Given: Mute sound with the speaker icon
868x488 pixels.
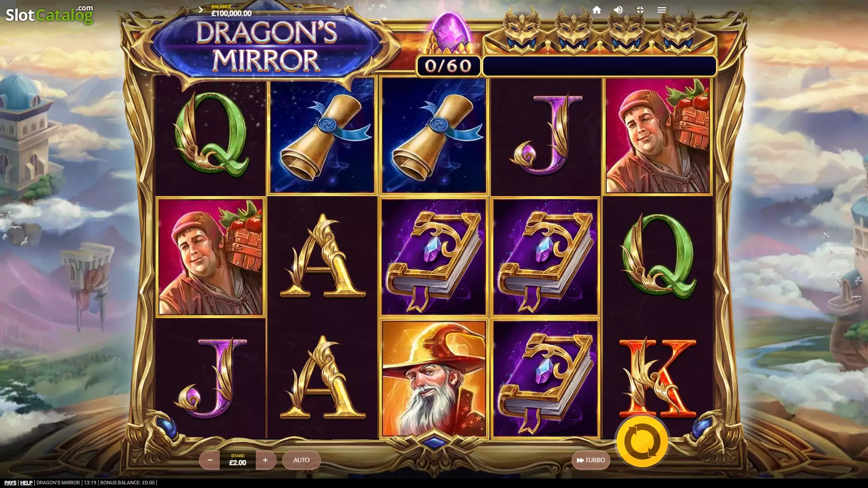Looking at the screenshot, I should [x=618, y=10].
